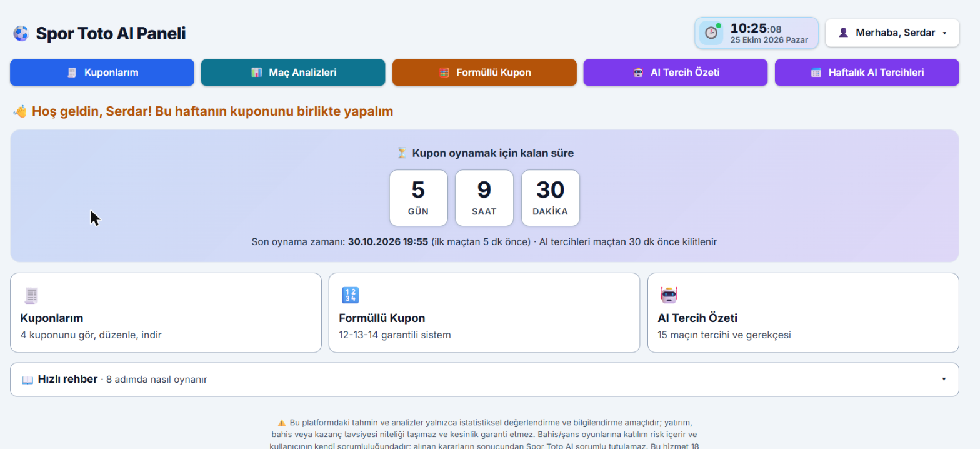Click "4 kuponunu gör, düzenle, indir" text

[x=91, y=335]
